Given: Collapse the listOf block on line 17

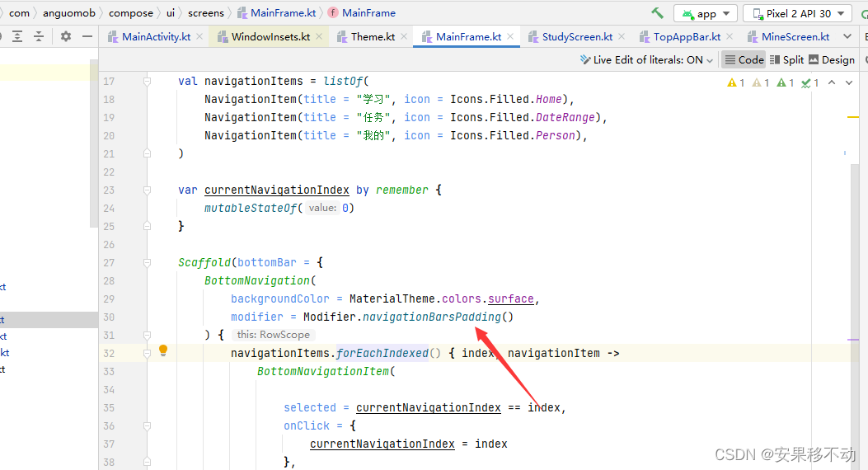Looking at the screenshot, I should coord(148,81).
